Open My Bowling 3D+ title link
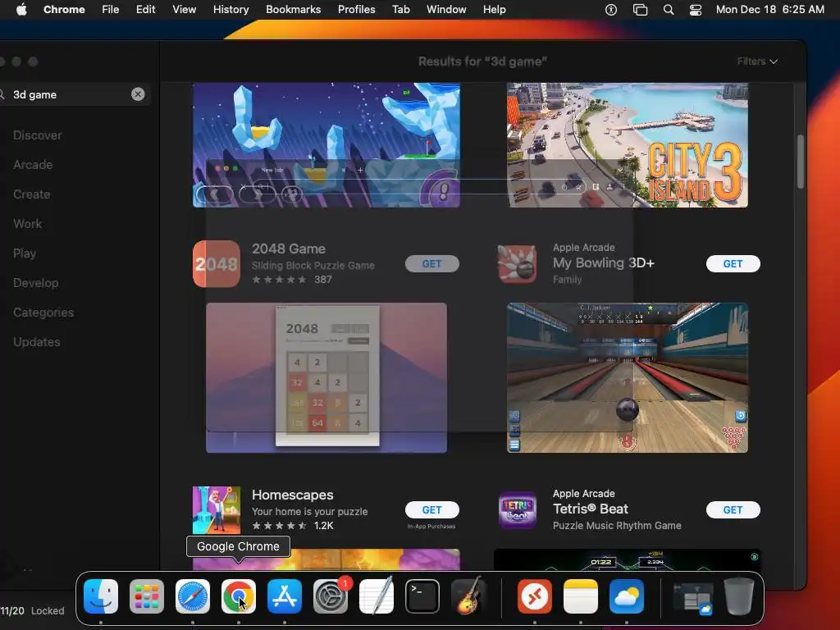Viewport: 840px width, 630px height. tap(604, 263)
